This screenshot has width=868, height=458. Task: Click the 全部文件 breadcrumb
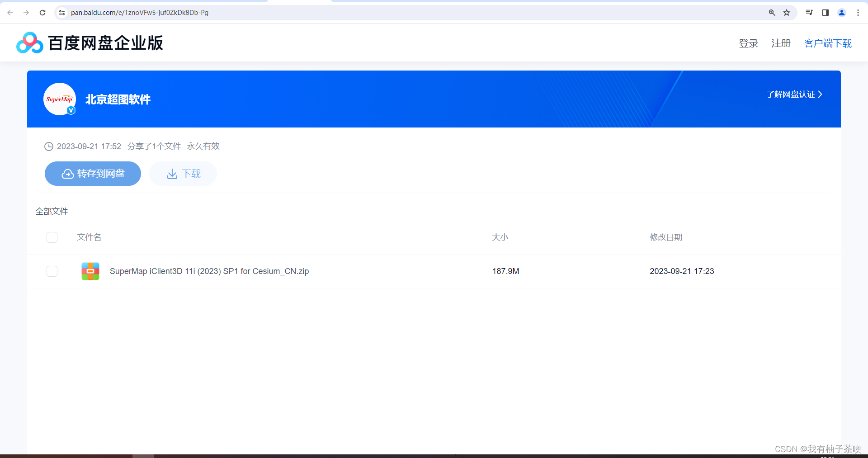[52, 212]
